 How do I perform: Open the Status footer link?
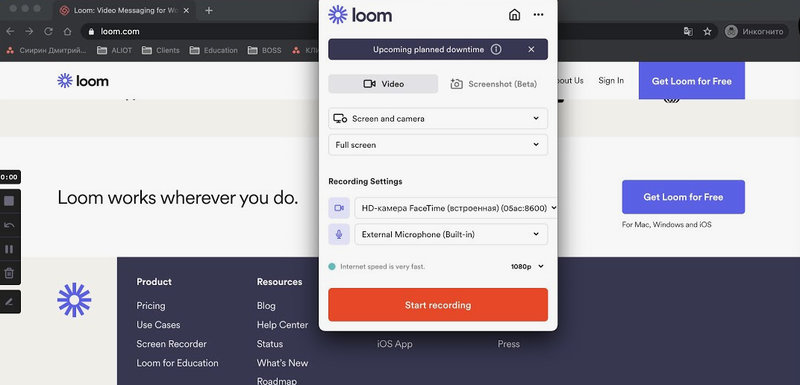coord(270,344)
